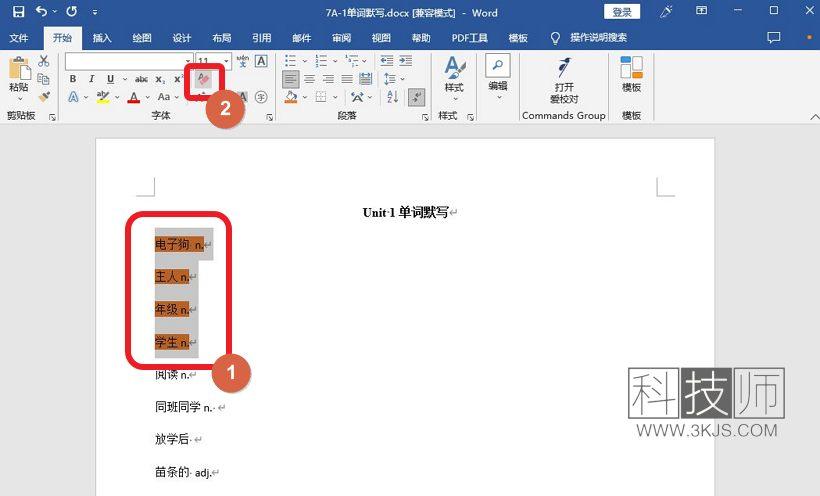Open 字体 dialog launcher
820x496 pixels.
point(269,117)
